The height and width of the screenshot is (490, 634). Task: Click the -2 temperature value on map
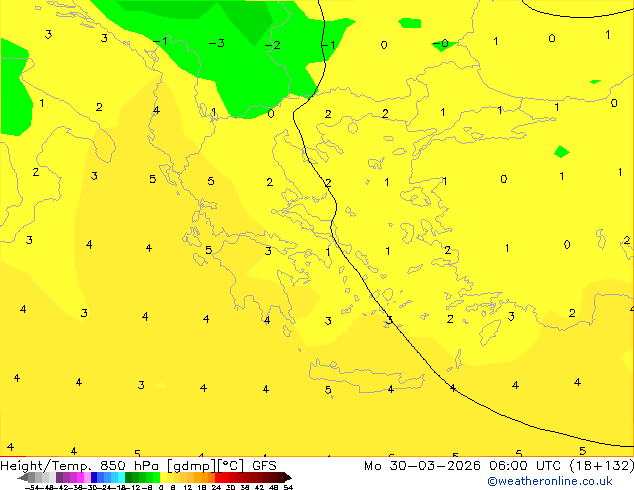(272, 44)
